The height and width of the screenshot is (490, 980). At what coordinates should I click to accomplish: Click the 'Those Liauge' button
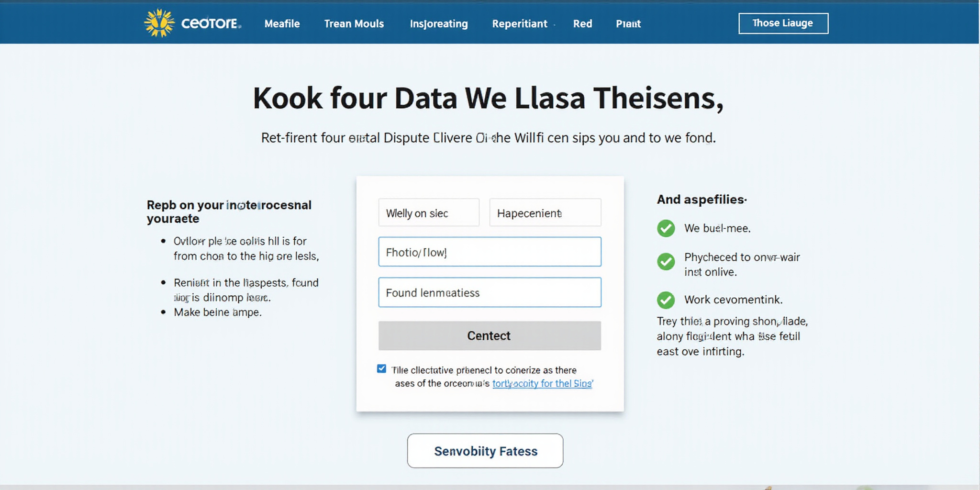coord(783,22)
